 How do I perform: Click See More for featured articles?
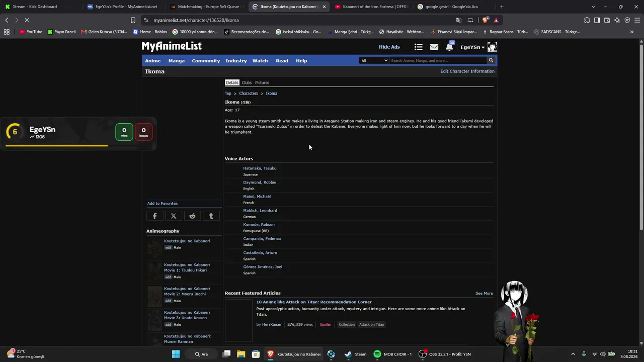[x=484, y=293]
